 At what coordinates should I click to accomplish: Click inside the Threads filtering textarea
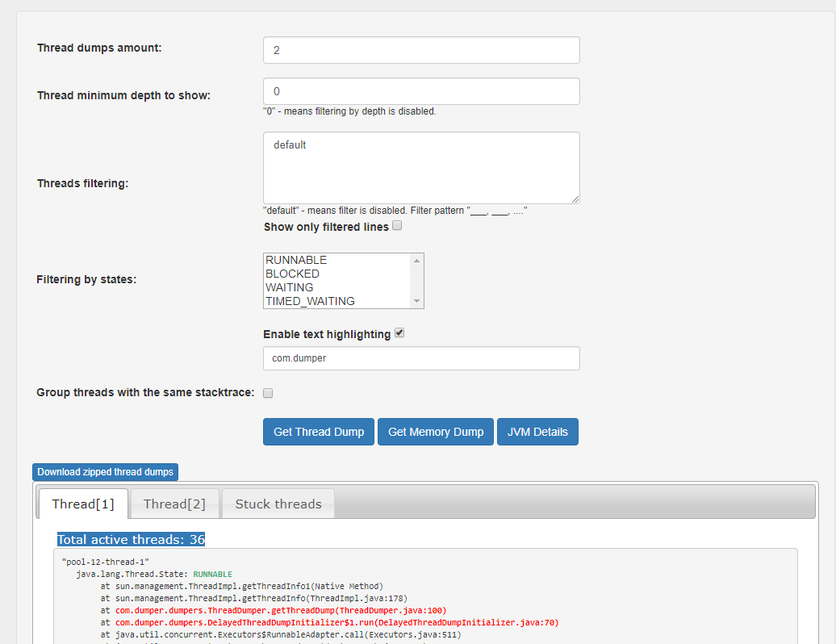click(x=420, y=167)
